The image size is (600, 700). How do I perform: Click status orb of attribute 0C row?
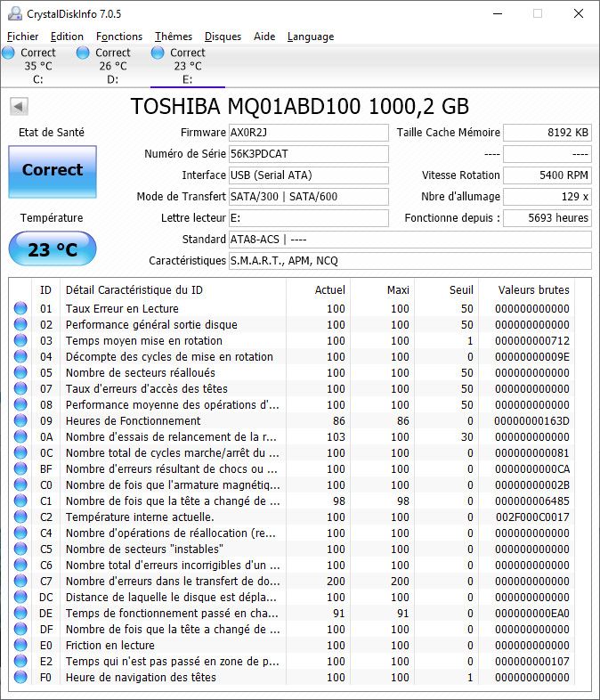[x=20, y=452]
